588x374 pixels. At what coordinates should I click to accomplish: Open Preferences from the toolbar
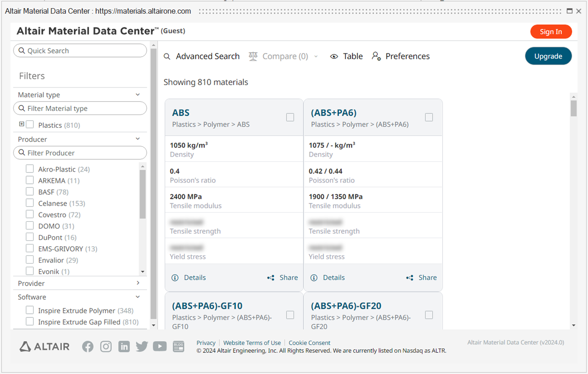(401, 56)
